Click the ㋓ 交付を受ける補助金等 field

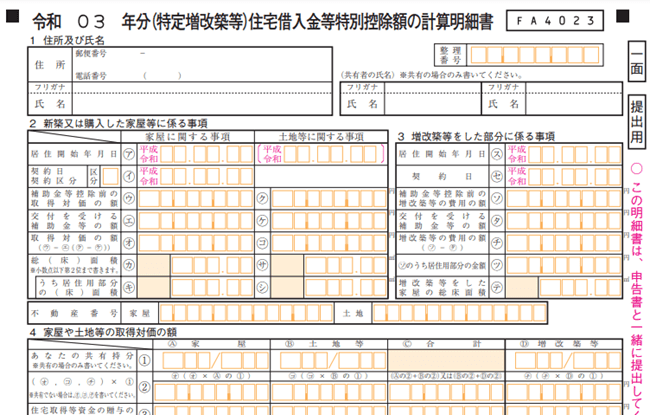tap(196, 221)
